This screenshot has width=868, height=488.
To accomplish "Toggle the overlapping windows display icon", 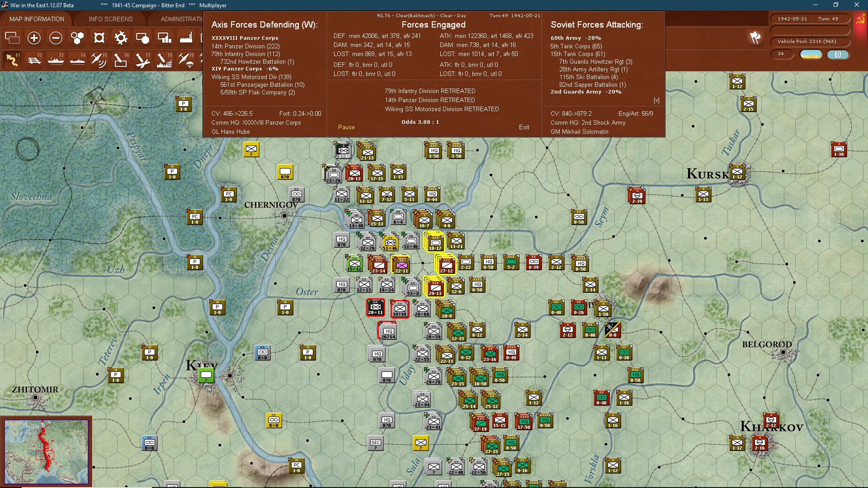I will coord(12,38).
